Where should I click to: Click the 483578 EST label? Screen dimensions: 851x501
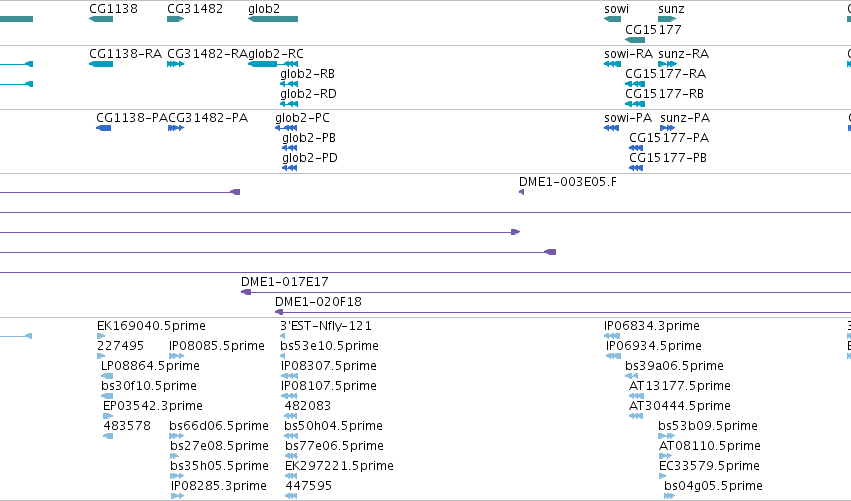[127, 426]
